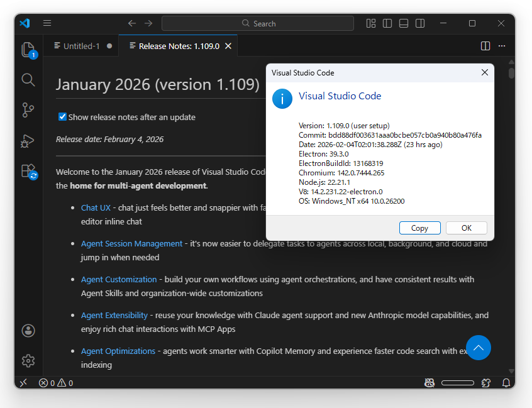Follow the 'Chat UX' link
This screenshot has width=532, height=408.
pos(96,207)
